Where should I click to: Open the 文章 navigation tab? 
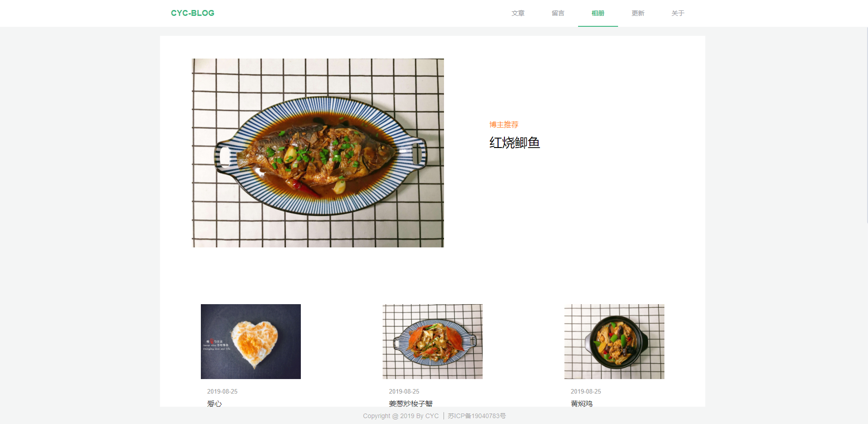[x=518, y=13]
